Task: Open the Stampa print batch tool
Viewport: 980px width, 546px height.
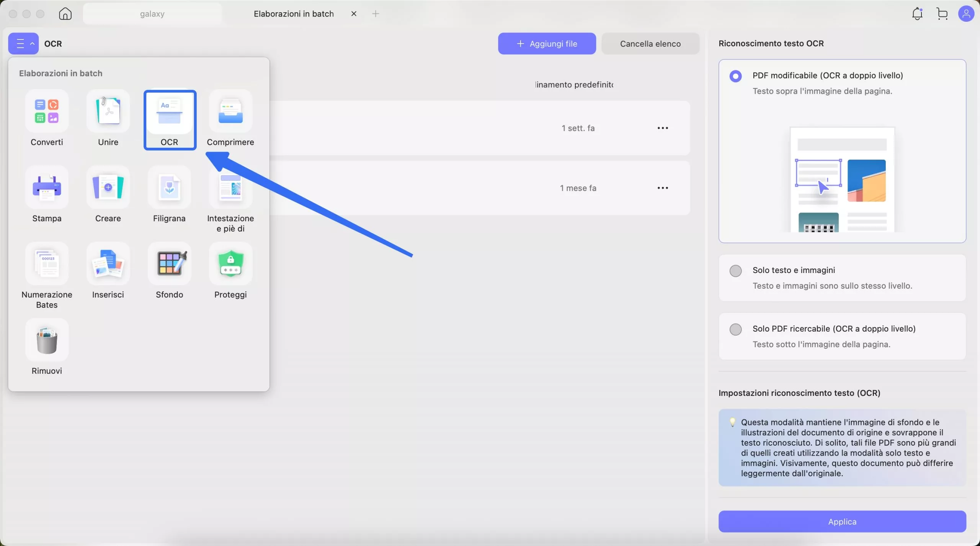Action: click(x=47, y=188)
